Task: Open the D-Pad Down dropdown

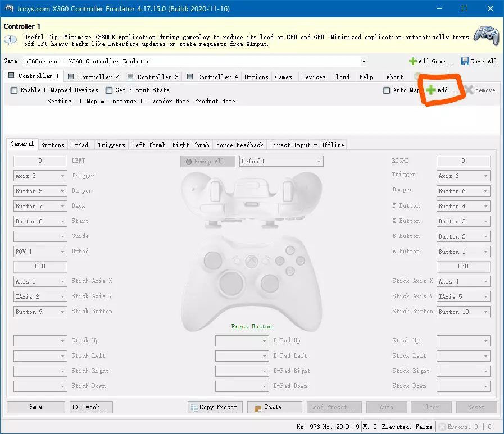Action: (242, 386)
